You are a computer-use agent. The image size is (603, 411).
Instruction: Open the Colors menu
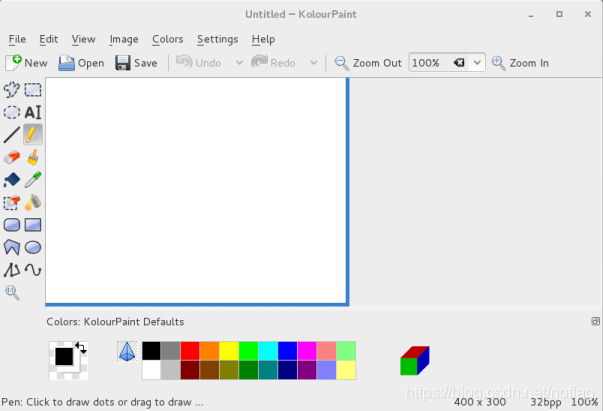(168, 39)
